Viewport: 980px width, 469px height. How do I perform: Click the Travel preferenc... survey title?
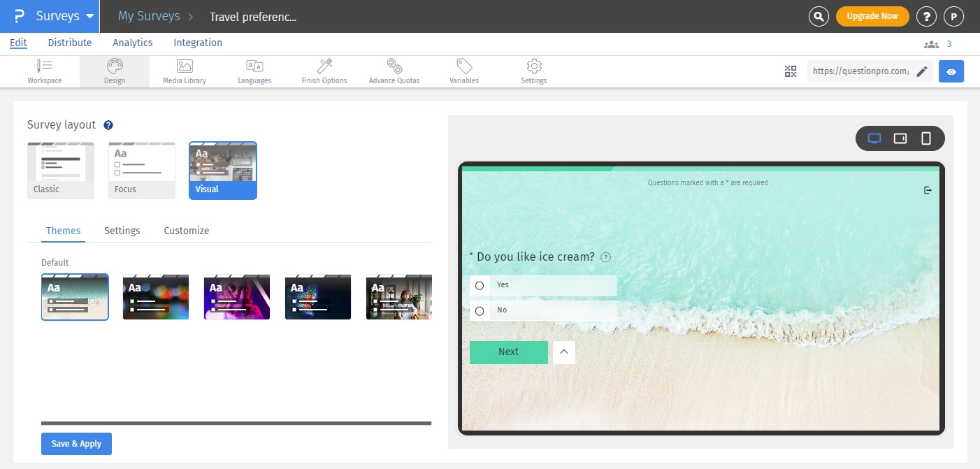click(253, 17)
